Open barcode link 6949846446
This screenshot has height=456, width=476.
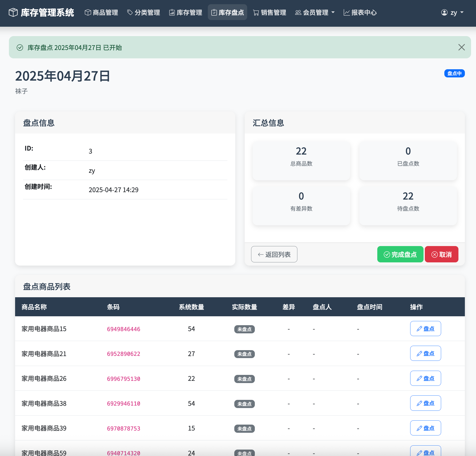click(123, 329)
